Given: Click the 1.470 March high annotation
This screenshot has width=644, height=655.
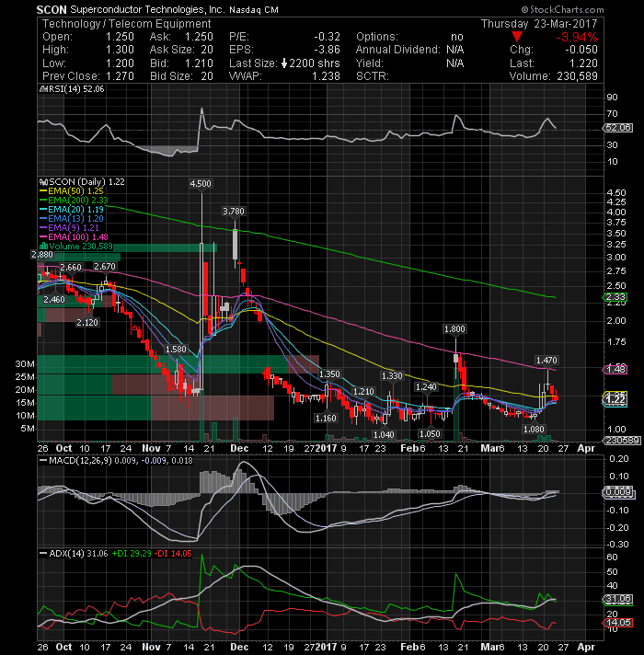Looking at the screenshot, I should pyautogui.click(x=546, y=360).
